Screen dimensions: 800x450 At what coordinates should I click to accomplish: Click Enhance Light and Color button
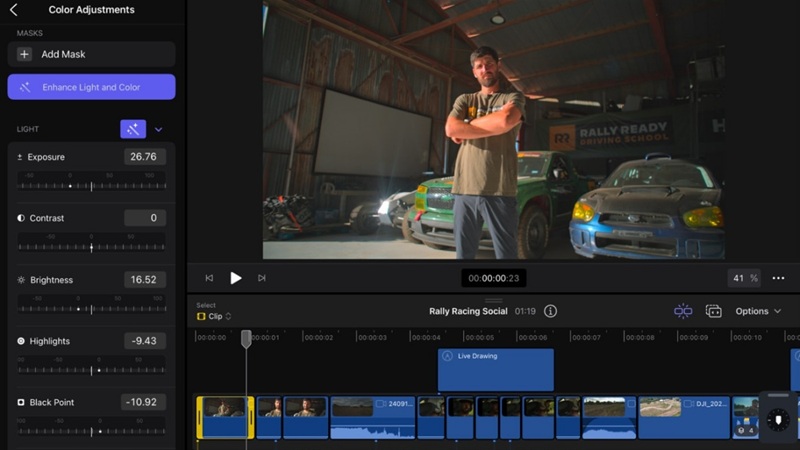click(91, 87)
